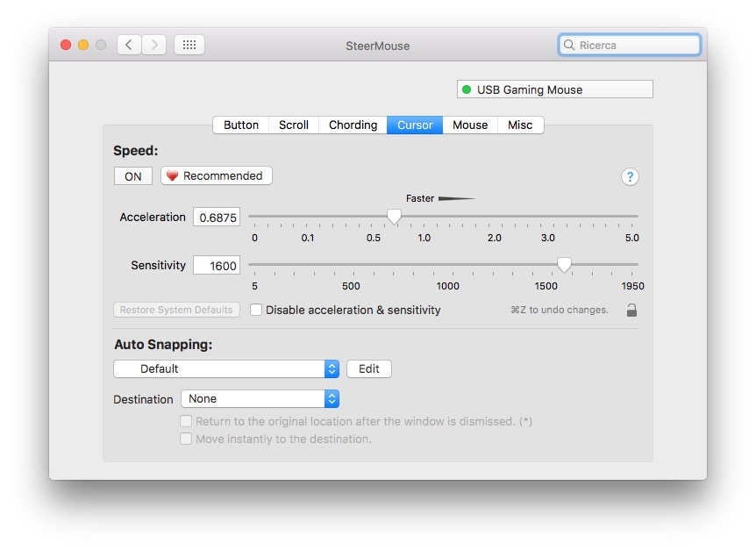Switch to the Mouse tab

point(470,125)
